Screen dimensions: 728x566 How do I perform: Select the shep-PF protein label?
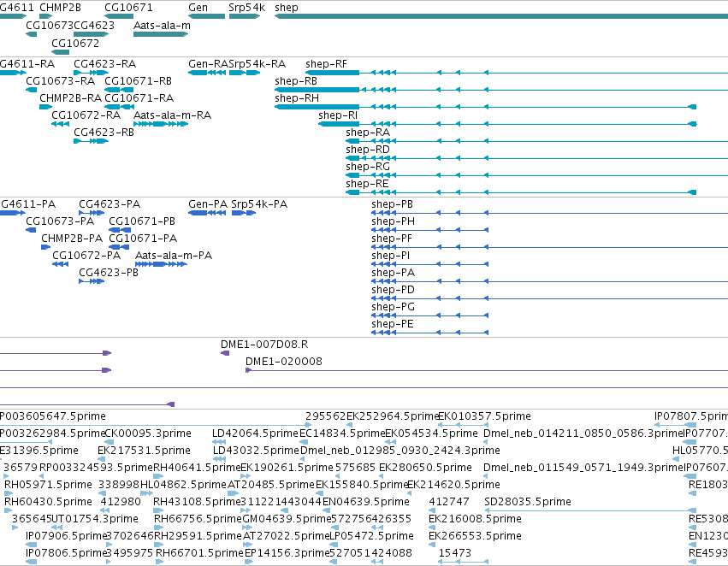392,239
